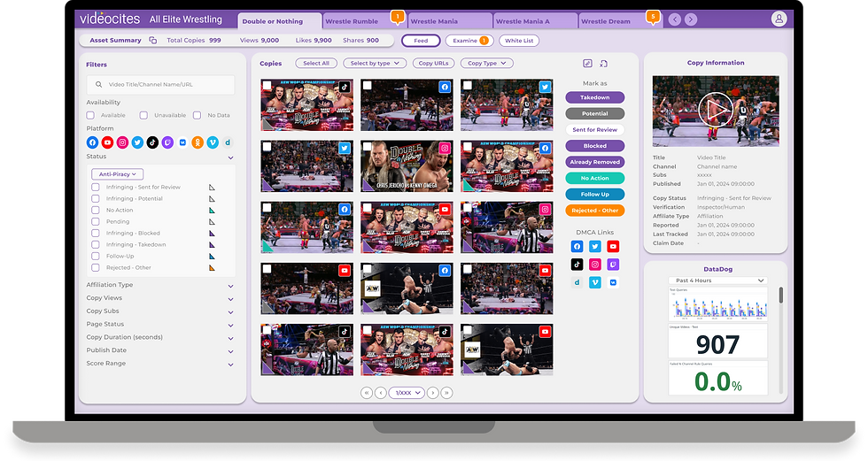Viewport: 868px width, 461px height.
Task: Open Dailymotion DMCA link
Action: (577, 282)
